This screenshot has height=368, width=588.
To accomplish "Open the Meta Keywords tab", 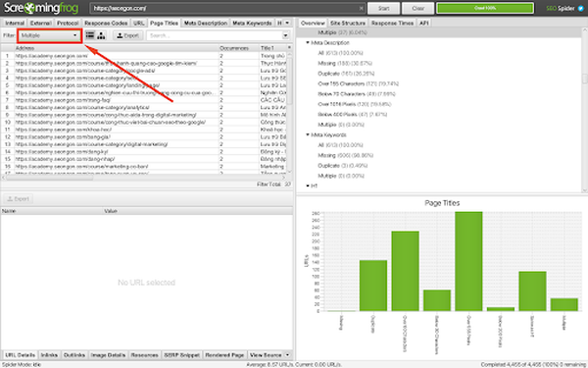I will pyautogui.click(x=252, y=23).
